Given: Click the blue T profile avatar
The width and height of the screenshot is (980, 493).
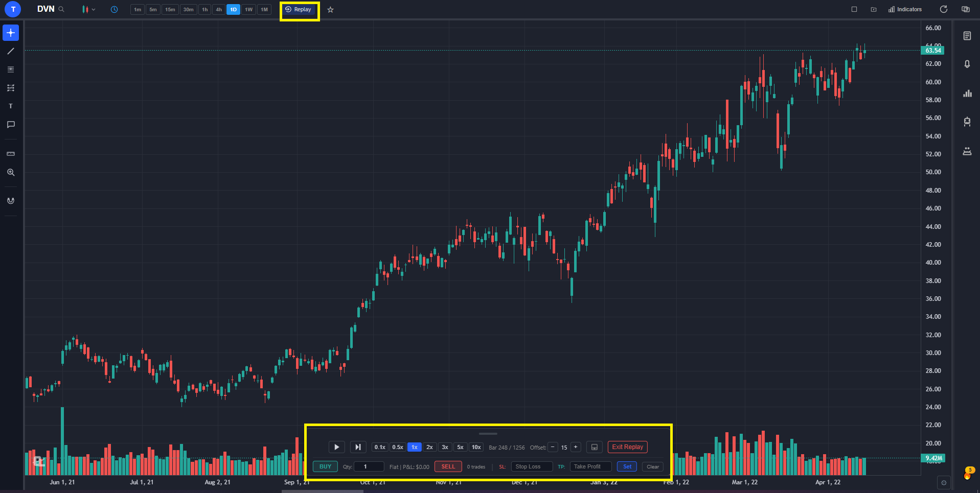Looking at the screenshot, I should point(13,9).
